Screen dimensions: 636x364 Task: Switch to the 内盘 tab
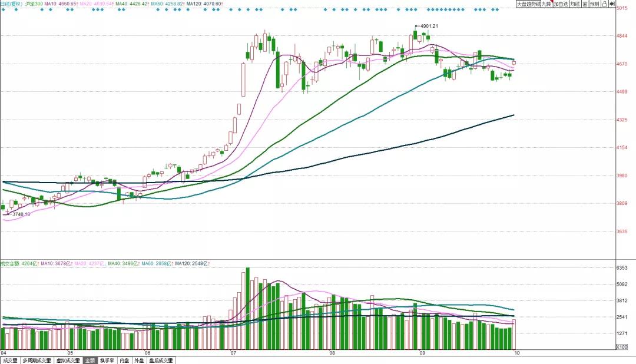pos(124,360)
